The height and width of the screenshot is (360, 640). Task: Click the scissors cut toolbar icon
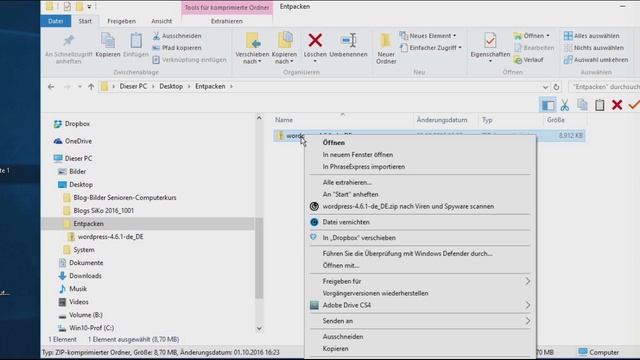click(564, 105)
